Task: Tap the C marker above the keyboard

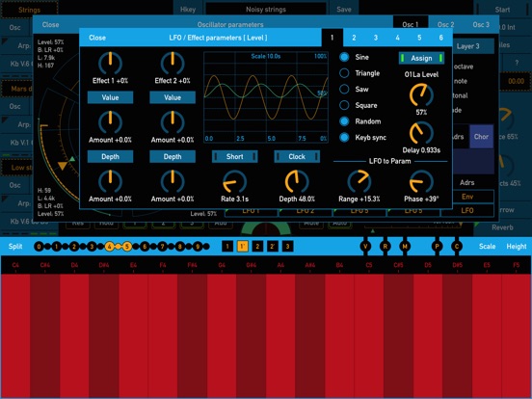Action: tap(457, 247)
